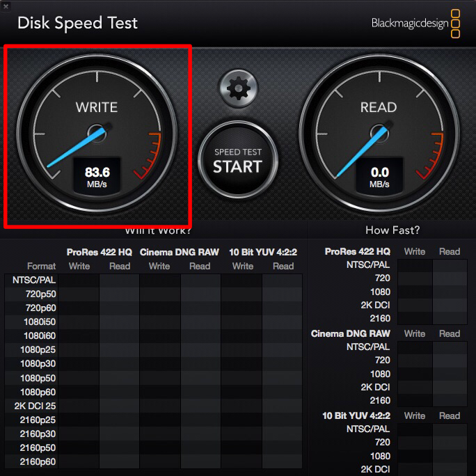
Task: Select the 2160 row under How Fast Cinema DNG RAW
Action: [x=418, y=401]
